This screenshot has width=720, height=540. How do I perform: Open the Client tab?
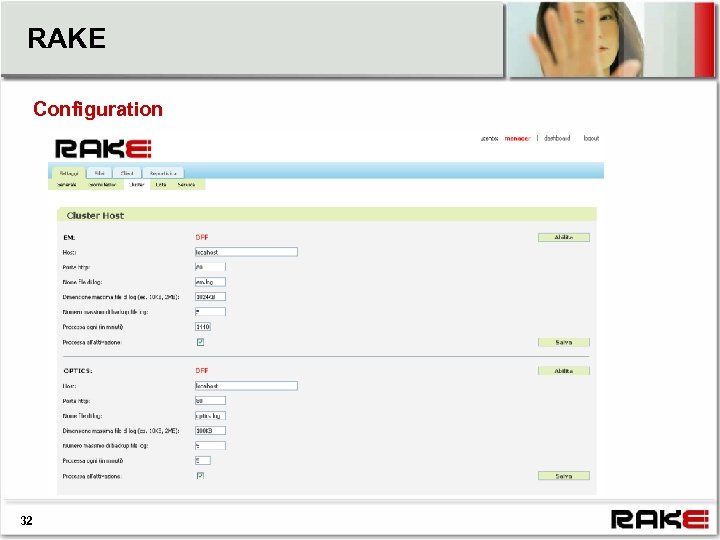pos(127,173)
